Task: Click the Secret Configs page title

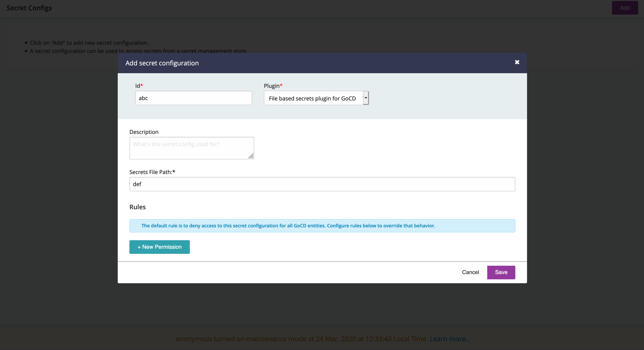Action: click(29, 8)
